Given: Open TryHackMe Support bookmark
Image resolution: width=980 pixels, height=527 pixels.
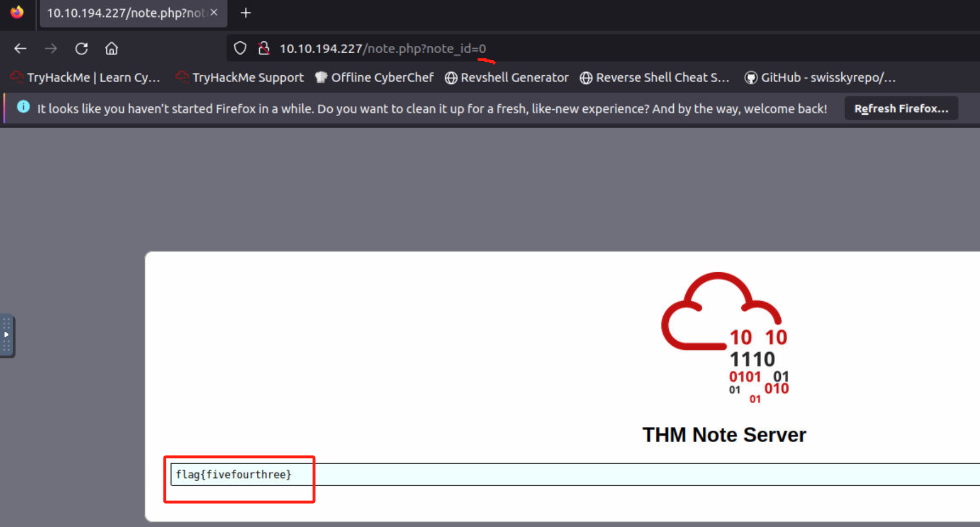Looking at the screenshot, I should coord(240,78).
